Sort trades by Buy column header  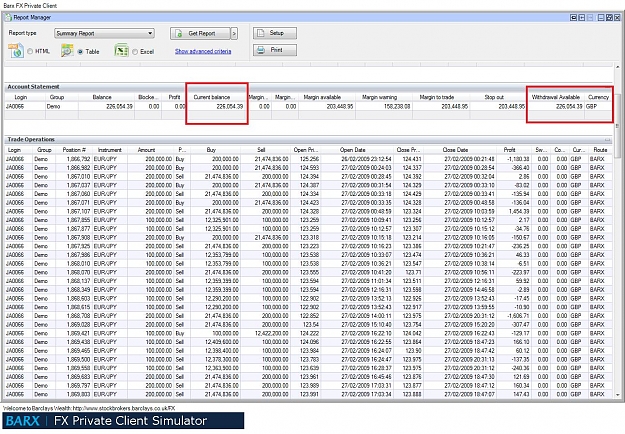click(x=211, y=150)
